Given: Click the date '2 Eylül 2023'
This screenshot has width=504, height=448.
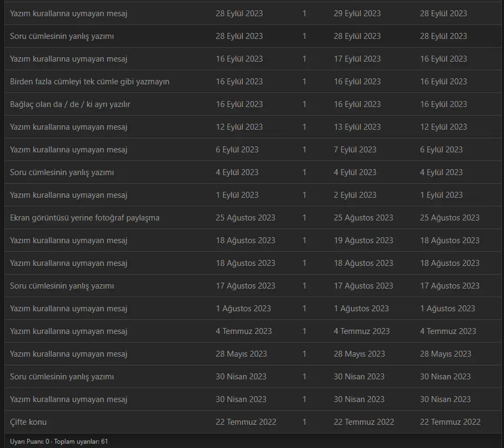Looking at the screenshot, I should (355, 195).
